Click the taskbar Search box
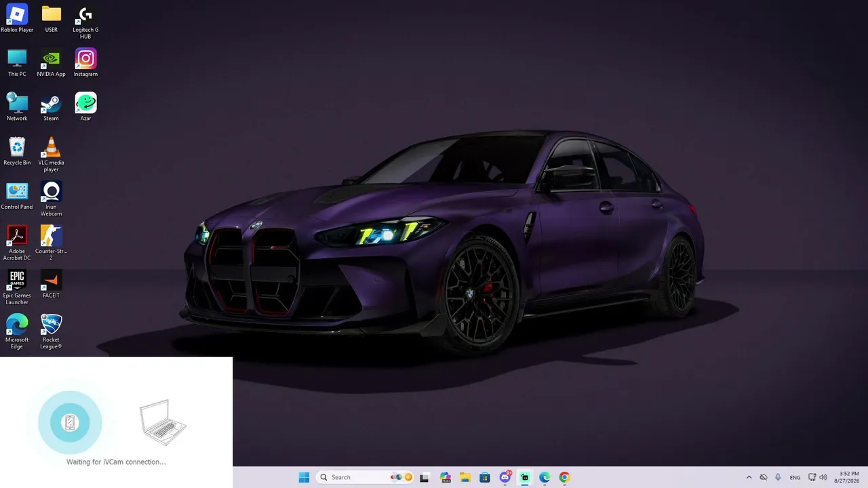This screenshot has height=488, width=868. tap(366, 477)
